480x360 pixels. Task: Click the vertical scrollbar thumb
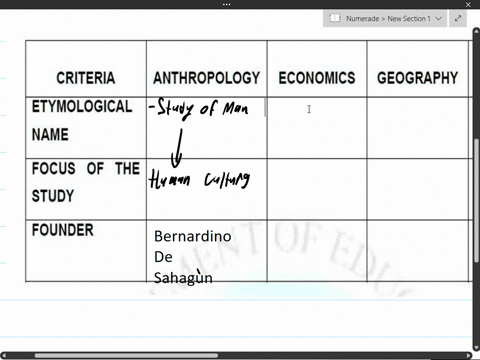point(476,200)
